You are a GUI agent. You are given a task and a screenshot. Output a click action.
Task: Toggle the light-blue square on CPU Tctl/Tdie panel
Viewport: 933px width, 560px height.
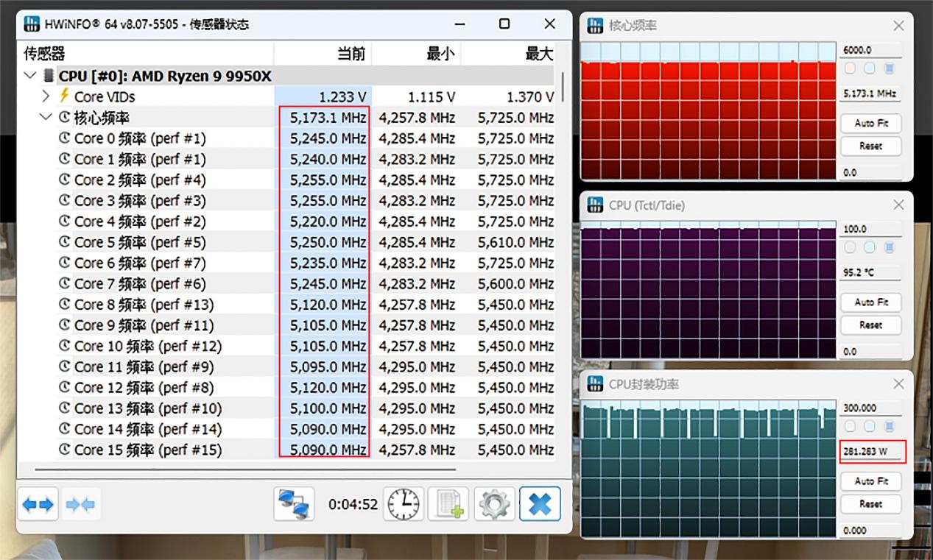(x=870, y=247)
